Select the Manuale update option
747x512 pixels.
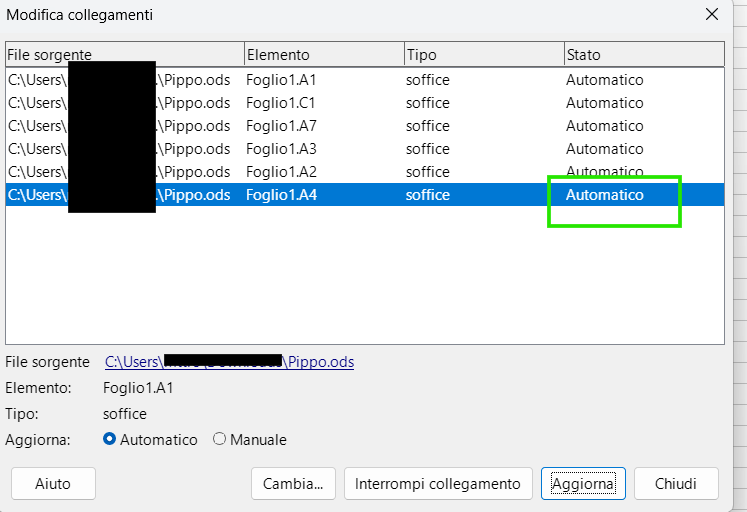click(x=219, y=440)
